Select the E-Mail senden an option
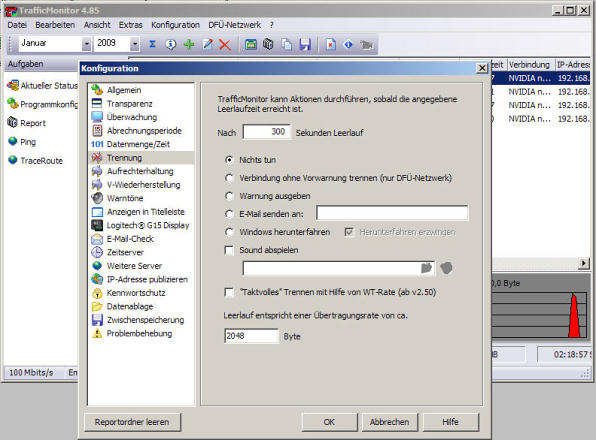This screenshot has width=596, height=440. pyautogui.click(x=229, y=214)
